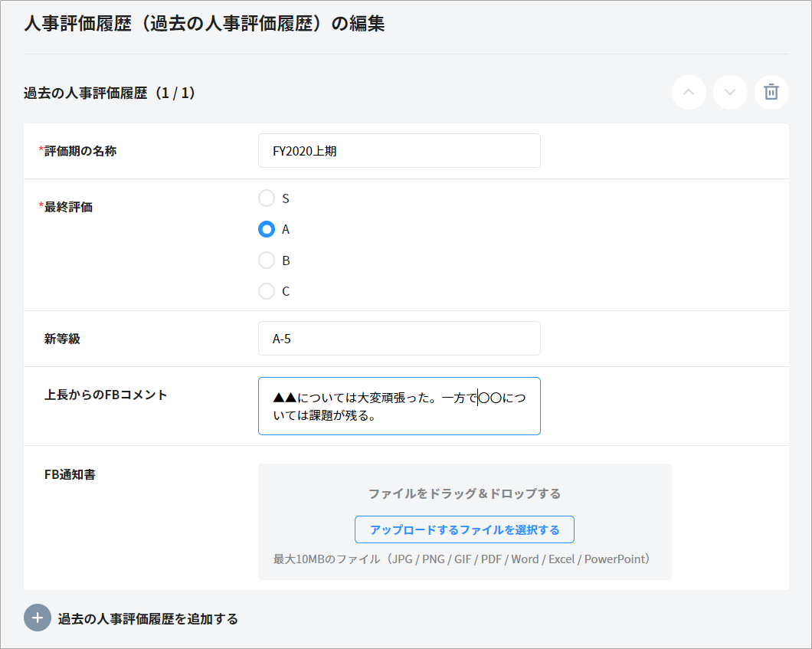Click the 過去の人事評価履歴を追加する link
Screen dimensions: 812x649
tap(148, 619)
